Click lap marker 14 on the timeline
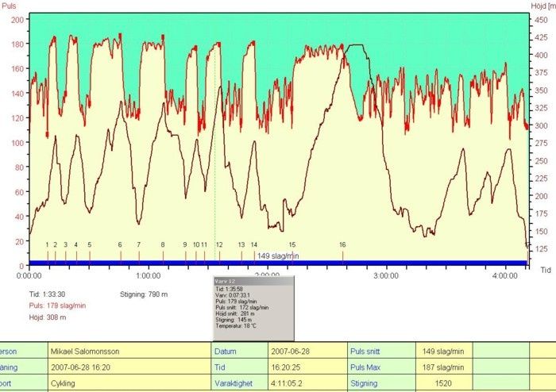Viewport: 556px width, 392px height. click(254, 245)
